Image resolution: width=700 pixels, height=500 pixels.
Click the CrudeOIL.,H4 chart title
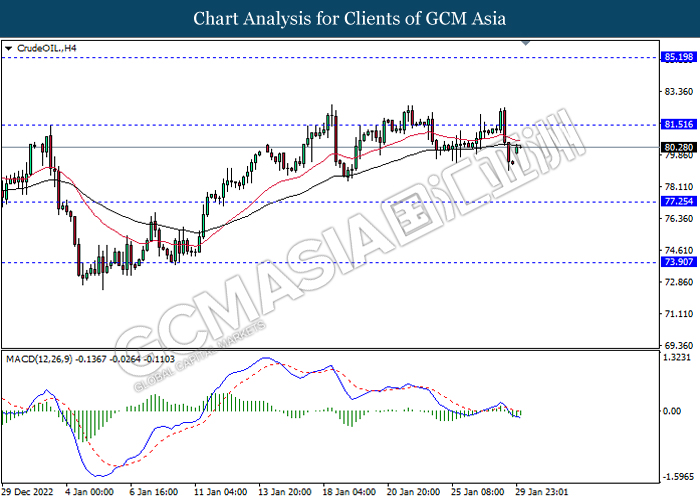tap(46, 48)
